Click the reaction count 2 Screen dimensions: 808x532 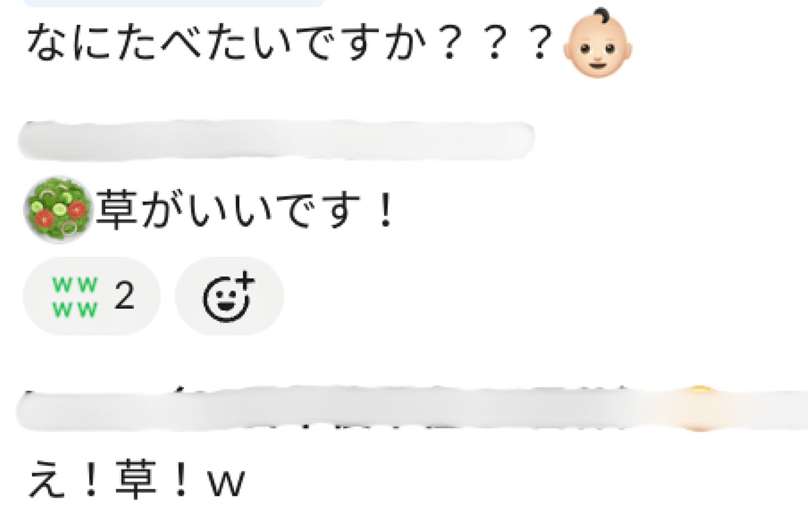point(124,296)
